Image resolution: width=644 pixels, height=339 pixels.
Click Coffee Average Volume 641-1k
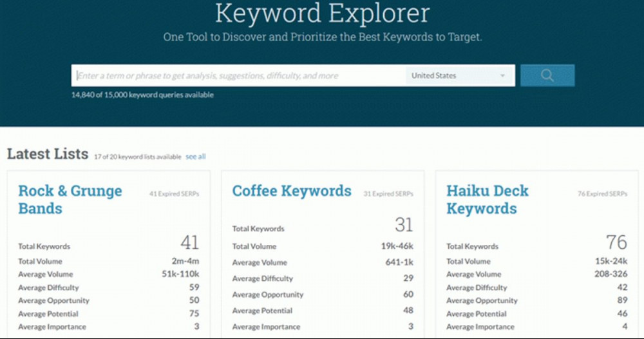[399, 262]
